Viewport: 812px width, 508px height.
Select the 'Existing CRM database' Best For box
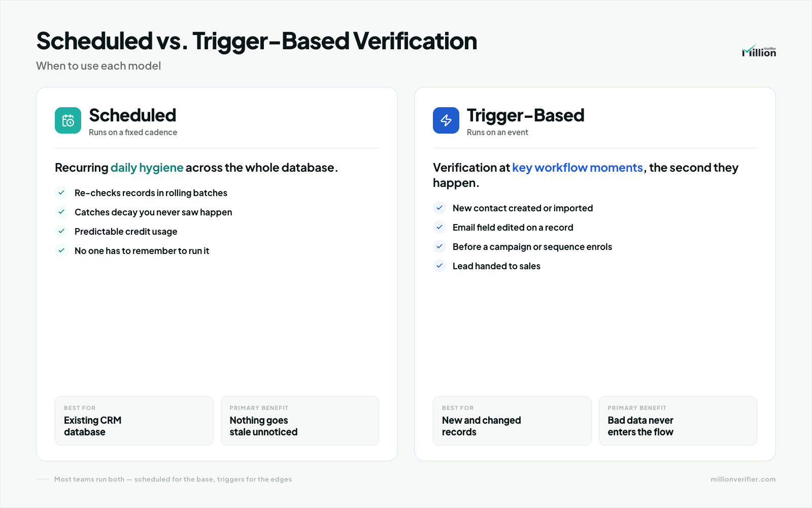134,421
